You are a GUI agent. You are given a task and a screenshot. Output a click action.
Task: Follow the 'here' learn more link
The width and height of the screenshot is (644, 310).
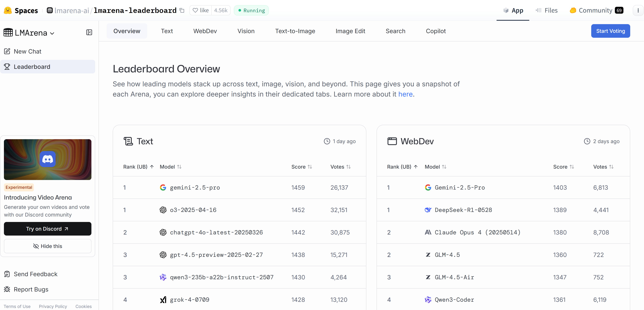click(405, 94)
